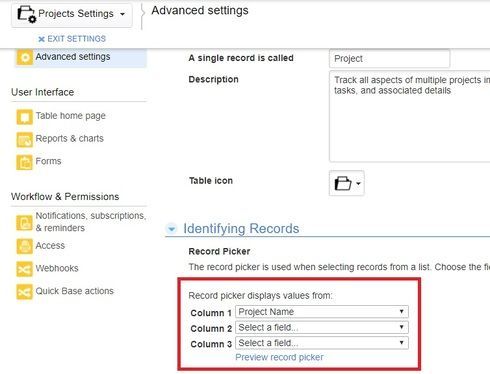Open the Notifications, subscriptions & reminders icon

click(25, 223)
